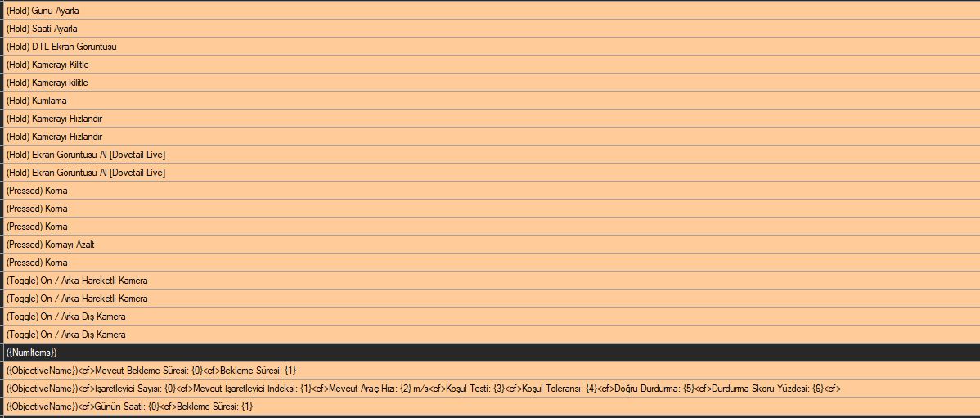Pick "(Hold) Kamerayı Kilitle" with capital K
The width and height of the screenshot is (980, 418).
point(47,65)
